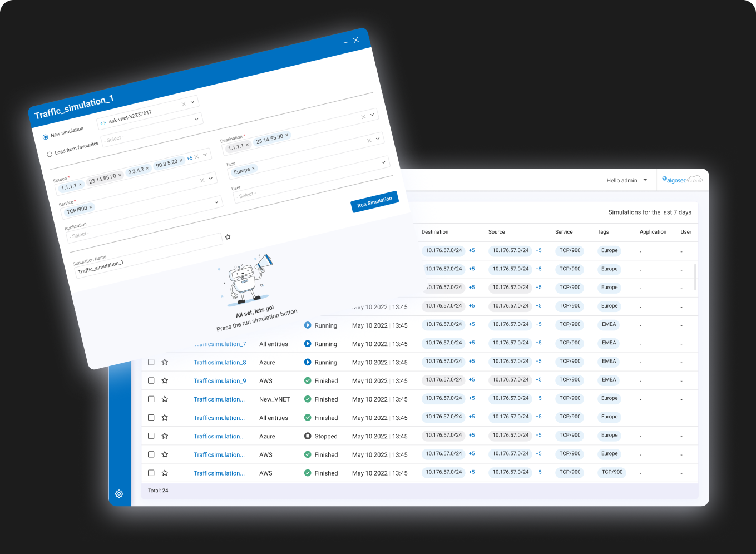Open the Trafficsimulation link in Stopped row
Screen dimensions: 756x554
click(219, 436)
